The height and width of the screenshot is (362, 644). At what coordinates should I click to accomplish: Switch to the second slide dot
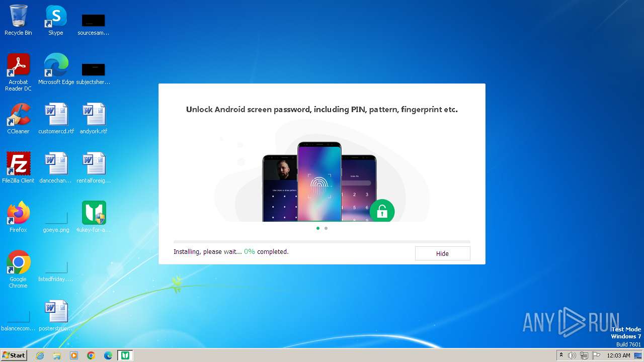coord(326,228)
